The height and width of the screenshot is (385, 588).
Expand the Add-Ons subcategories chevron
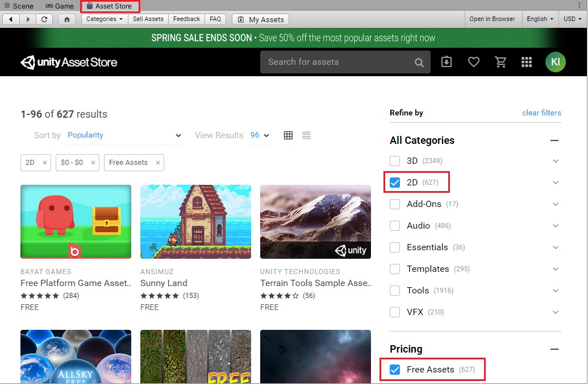[x=556, y=204]
